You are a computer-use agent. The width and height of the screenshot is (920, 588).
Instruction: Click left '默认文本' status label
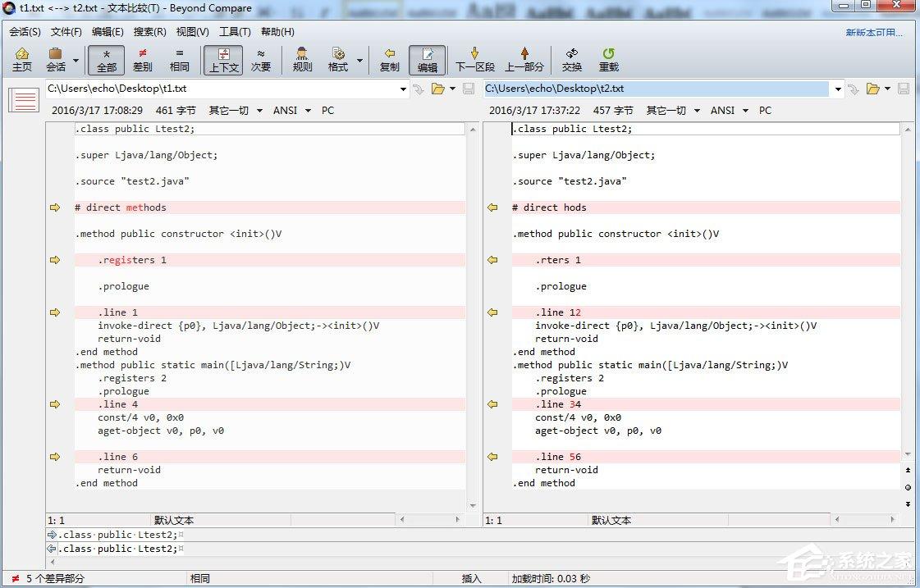coord(174,520)
